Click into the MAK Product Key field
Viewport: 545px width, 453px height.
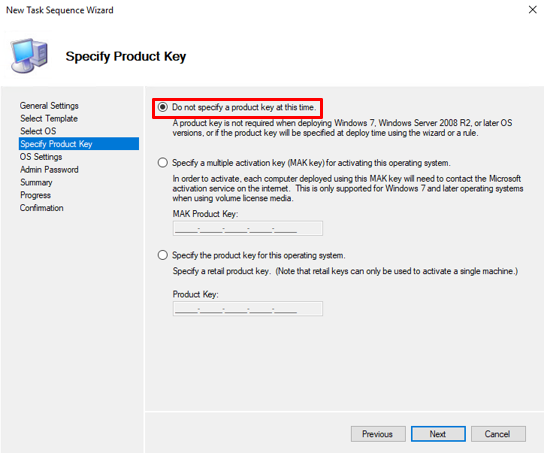click(x=247, y=228)
